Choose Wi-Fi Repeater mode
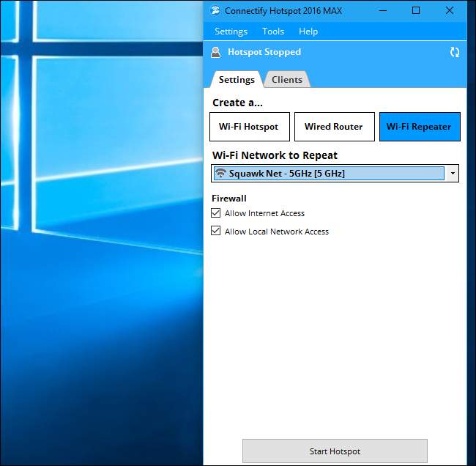This screenshot has height=466, width=476. coord(420,127)
